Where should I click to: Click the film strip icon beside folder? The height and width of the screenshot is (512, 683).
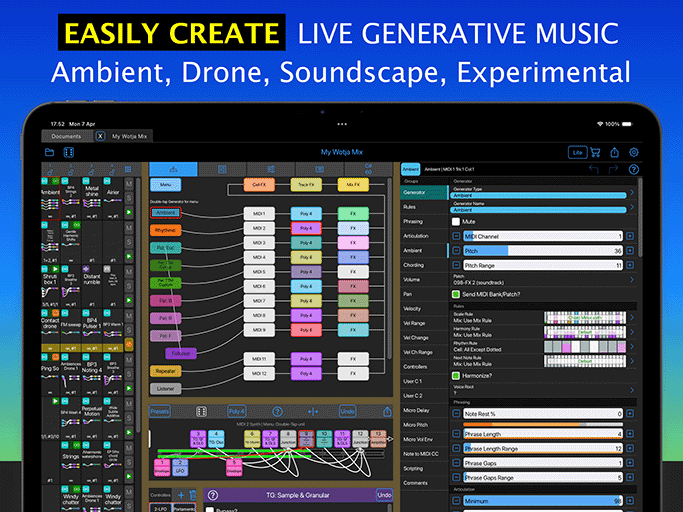(69, 153)
